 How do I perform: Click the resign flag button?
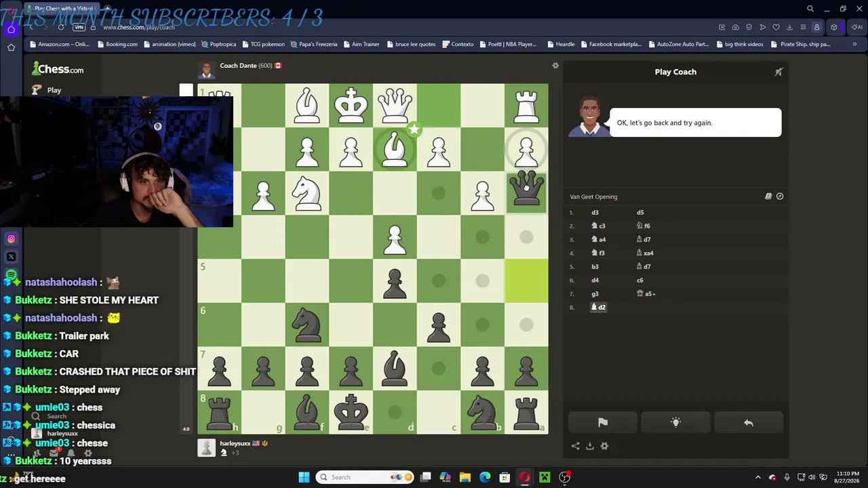[603, 423]
